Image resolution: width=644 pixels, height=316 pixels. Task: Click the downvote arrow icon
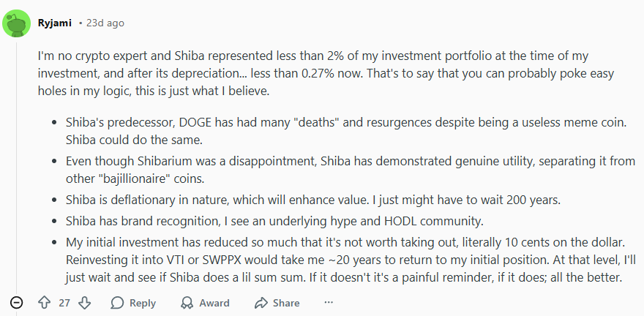pyautogui.click(x=85, y=303)
